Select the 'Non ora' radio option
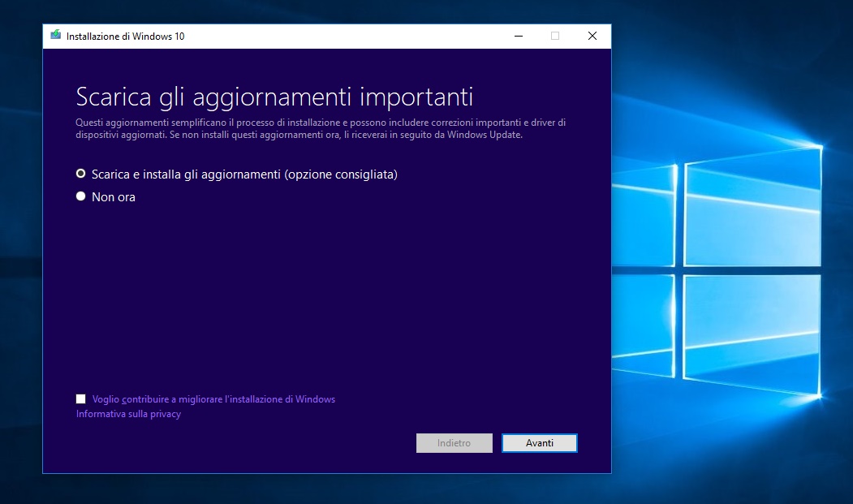Viewport: 853px width, 504px height. click(x=80, y=196)
